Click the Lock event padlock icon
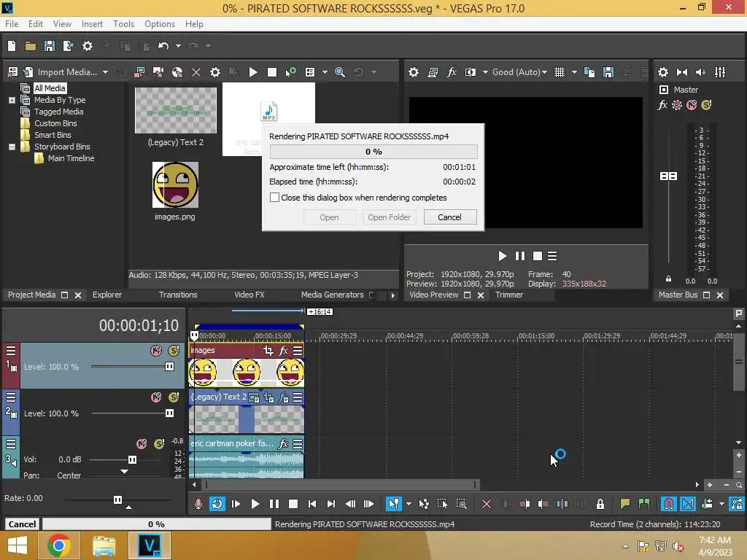 click(x=600, y=504)
